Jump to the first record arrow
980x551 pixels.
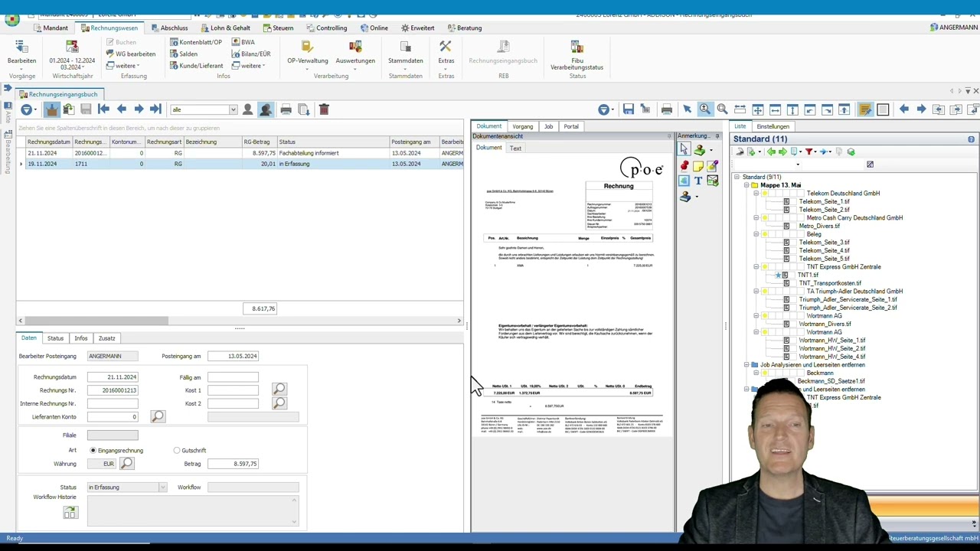point(103,109)
